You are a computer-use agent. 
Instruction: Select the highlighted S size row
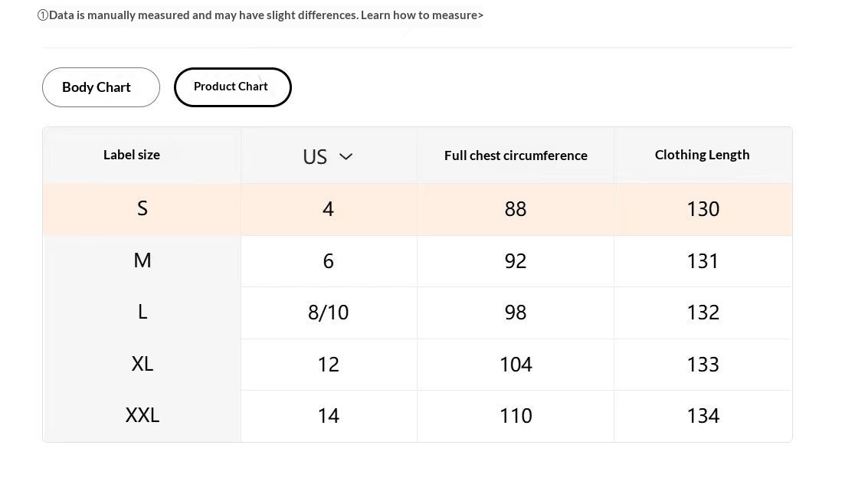(x=418, y=209)
